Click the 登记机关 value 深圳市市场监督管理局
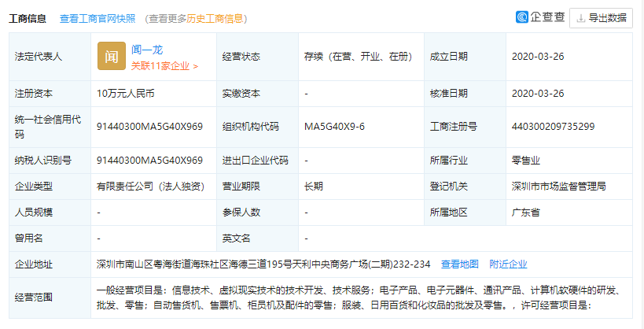 click(x=558, y=187)
